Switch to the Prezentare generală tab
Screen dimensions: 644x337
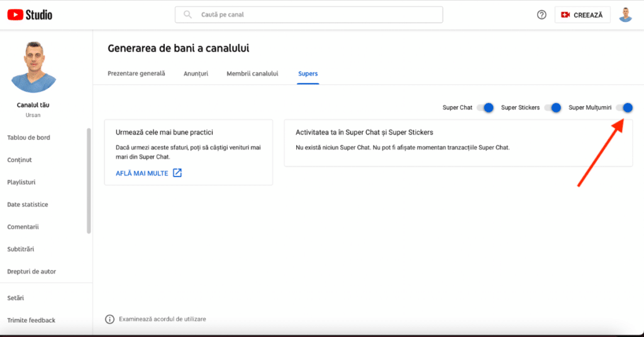point(136,74)
